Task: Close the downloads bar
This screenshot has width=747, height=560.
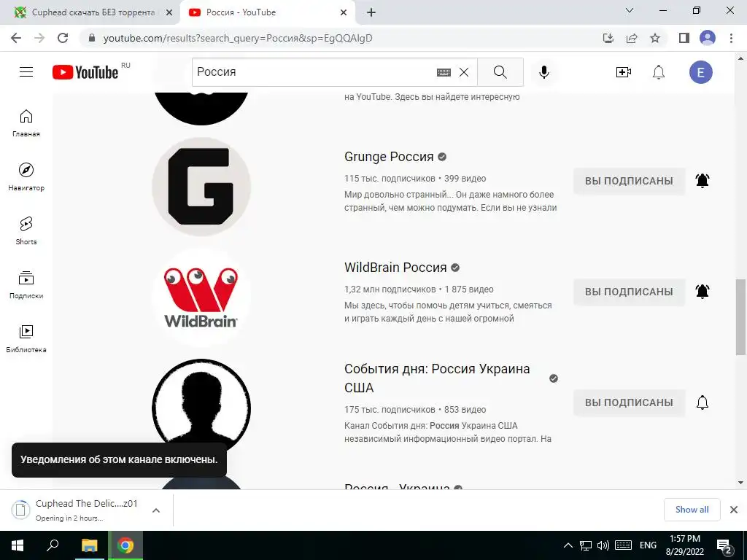Action: (x=734, y=510)
